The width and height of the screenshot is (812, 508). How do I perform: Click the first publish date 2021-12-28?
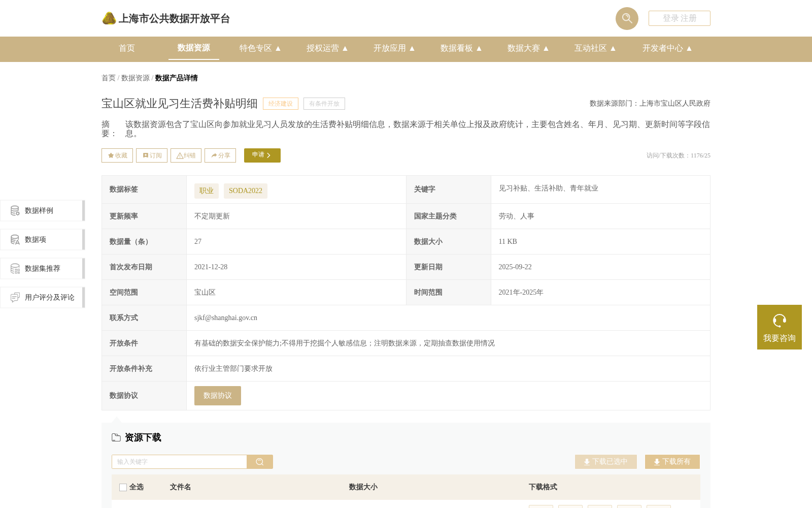(x=211, y=267)
